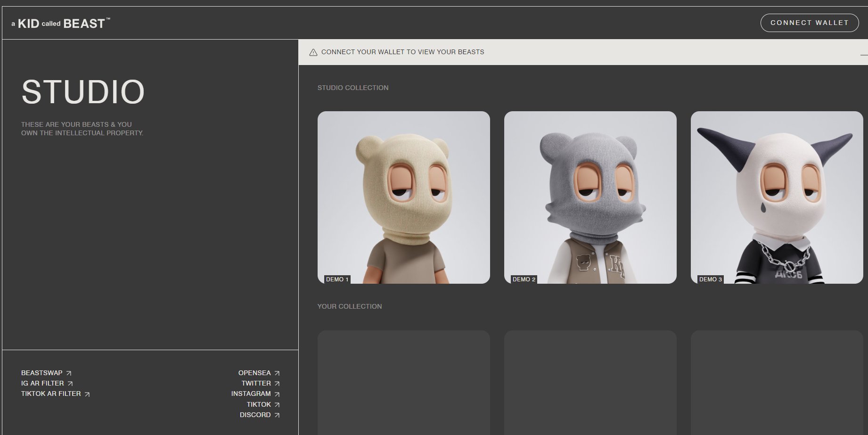Click the connect your wallet banner message
This screenshot has height=435, width=868.
(x=403, y=52)
